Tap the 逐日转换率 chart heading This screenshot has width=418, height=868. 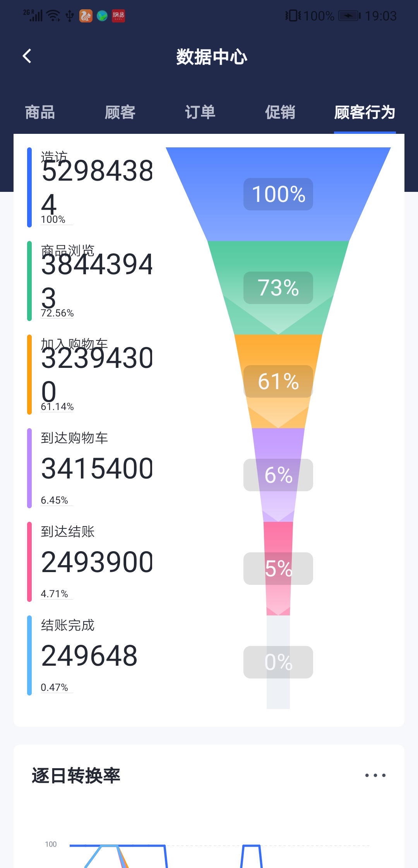(x=76, y=776)
